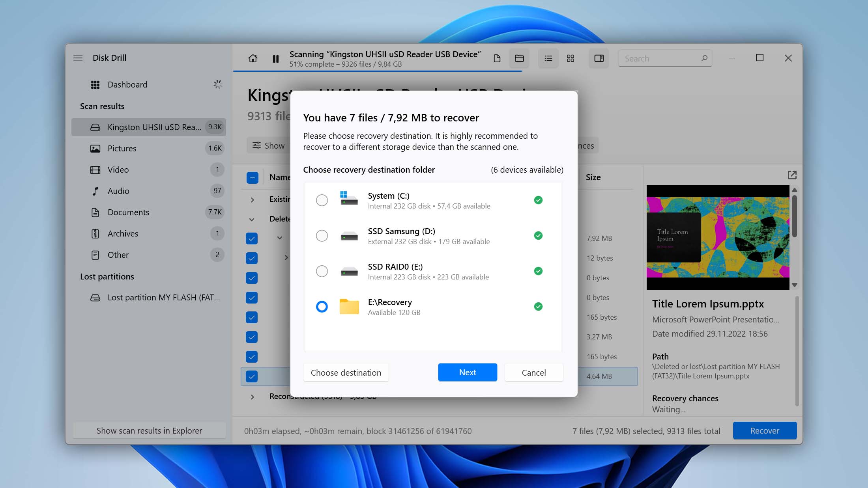The width and height of the screenshot is (868, 488).
Task: Open the Archives category
Action: click(148, 234)
